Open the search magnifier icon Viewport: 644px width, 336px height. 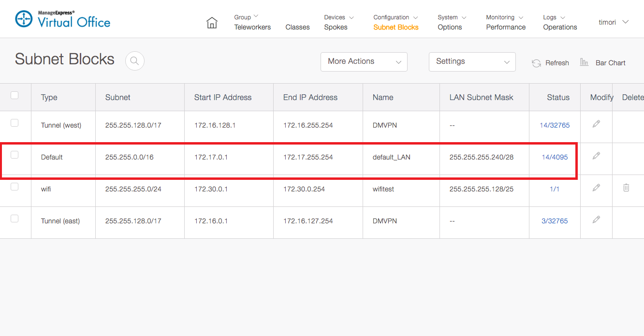click(x=135, y=61)
